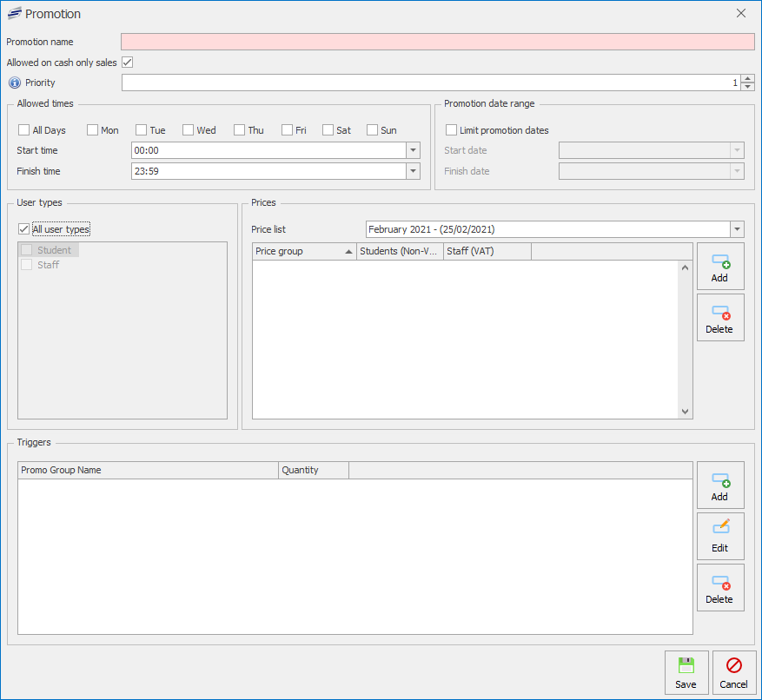Click the Priority info icon
Image resolution: width=762 pixels, height=700 pixels.
(14, 83)
